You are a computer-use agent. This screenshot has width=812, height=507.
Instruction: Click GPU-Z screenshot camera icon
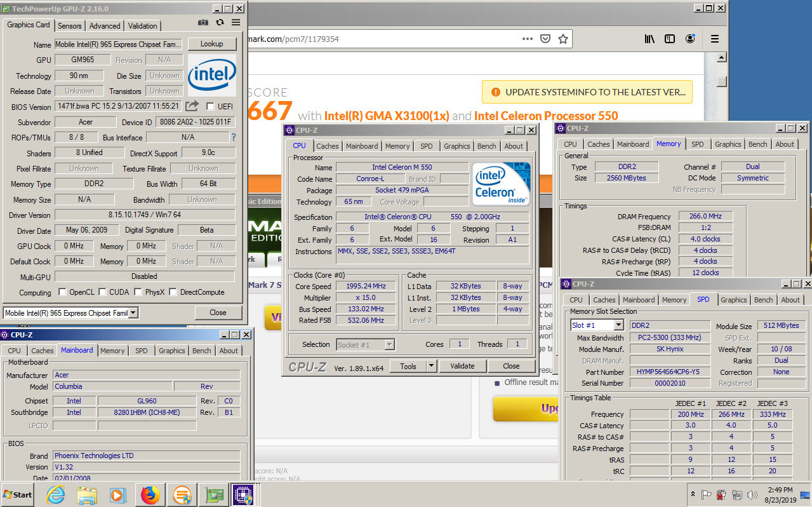click(203, 22)
